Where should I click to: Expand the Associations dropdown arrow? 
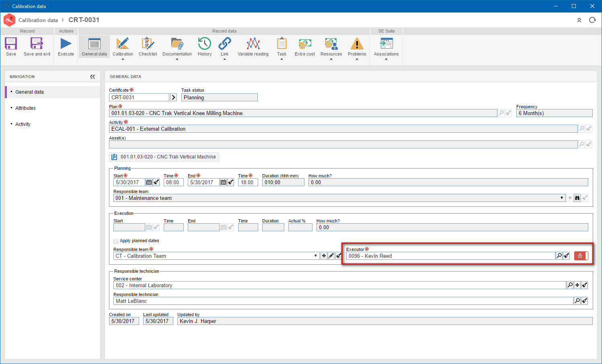tap(386, 60)
